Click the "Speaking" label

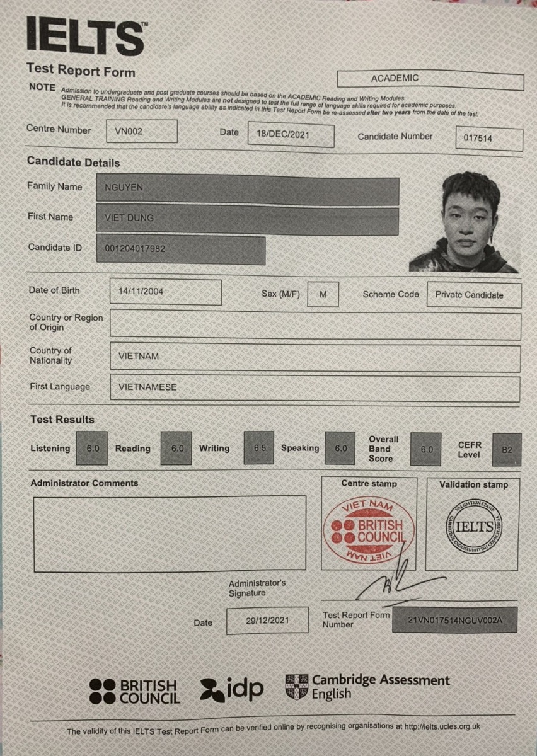tap(300, 448)
